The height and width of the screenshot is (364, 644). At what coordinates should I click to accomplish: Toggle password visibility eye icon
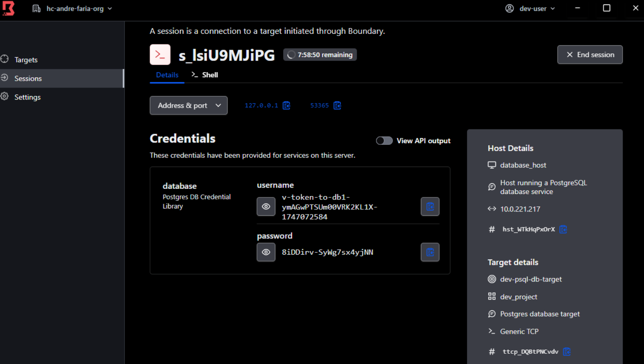click(266, 252)
